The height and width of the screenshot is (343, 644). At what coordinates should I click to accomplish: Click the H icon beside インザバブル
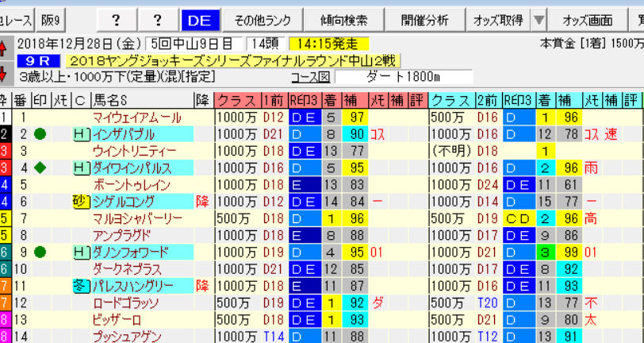pyautogui.click(x=82, y=134)
